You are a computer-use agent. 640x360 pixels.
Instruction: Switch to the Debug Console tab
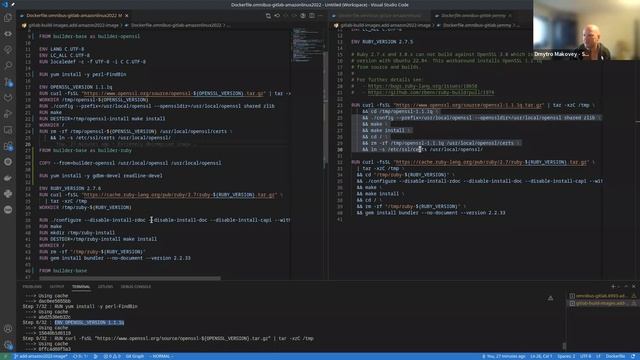136,287
